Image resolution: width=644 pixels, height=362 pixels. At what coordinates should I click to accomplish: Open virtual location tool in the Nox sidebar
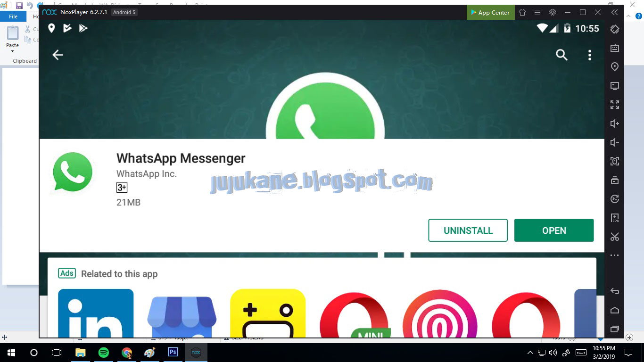(615, 67)
